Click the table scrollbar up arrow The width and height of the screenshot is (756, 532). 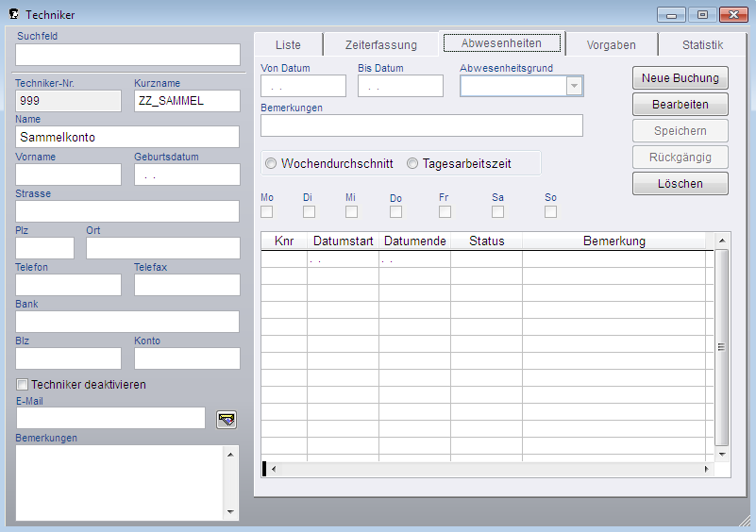(x=722, y=240)
